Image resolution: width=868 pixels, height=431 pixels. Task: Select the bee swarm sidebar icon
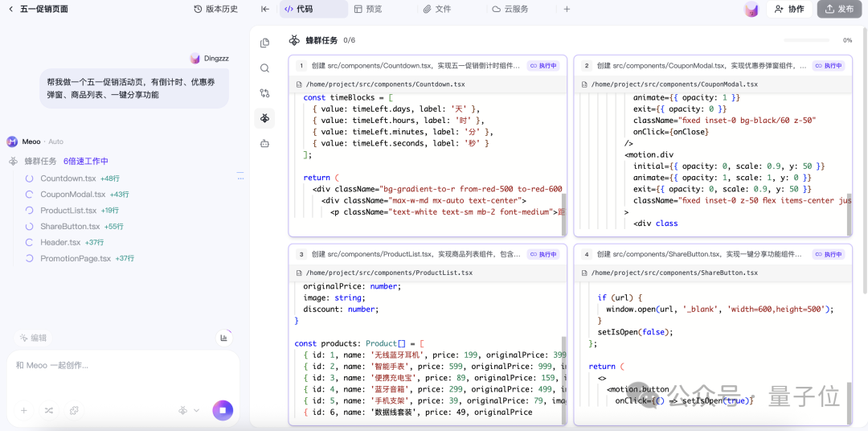(x=264, y=118)
